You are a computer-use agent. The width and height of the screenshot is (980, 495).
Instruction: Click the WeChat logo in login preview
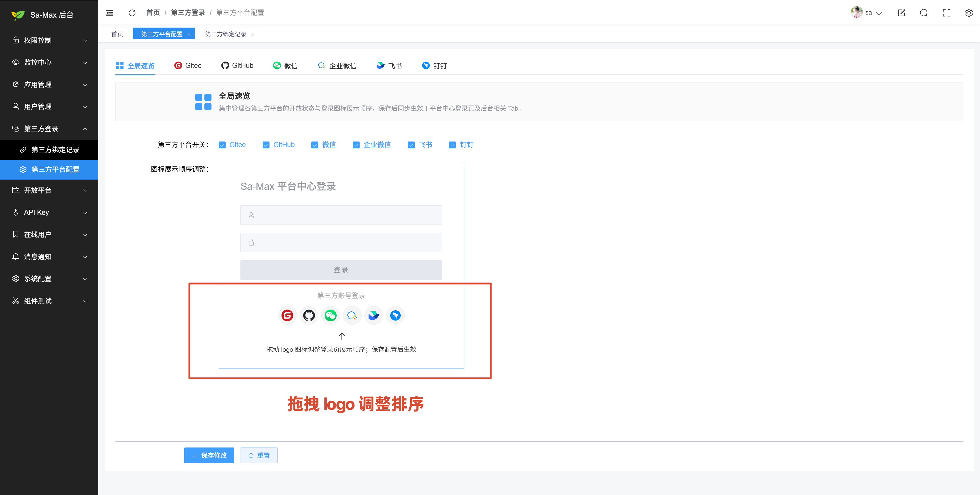330,315
